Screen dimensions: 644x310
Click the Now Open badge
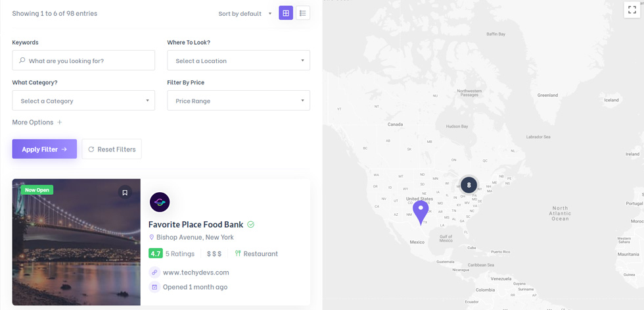[37, 190]
